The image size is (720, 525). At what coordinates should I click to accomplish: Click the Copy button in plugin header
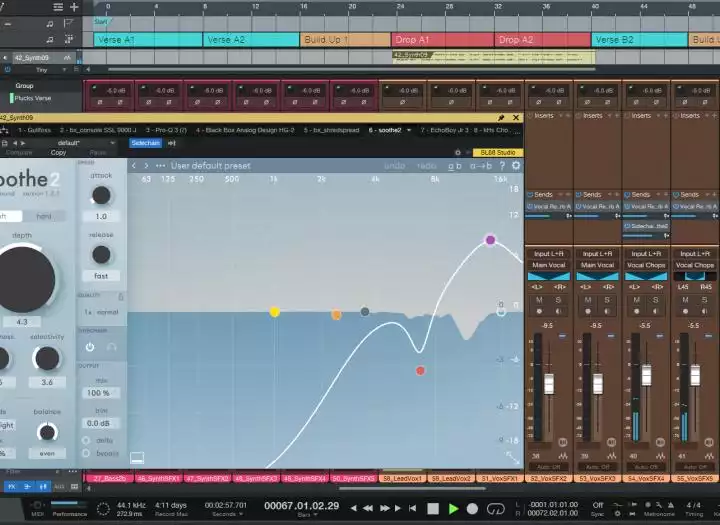[x=58, y=152]
